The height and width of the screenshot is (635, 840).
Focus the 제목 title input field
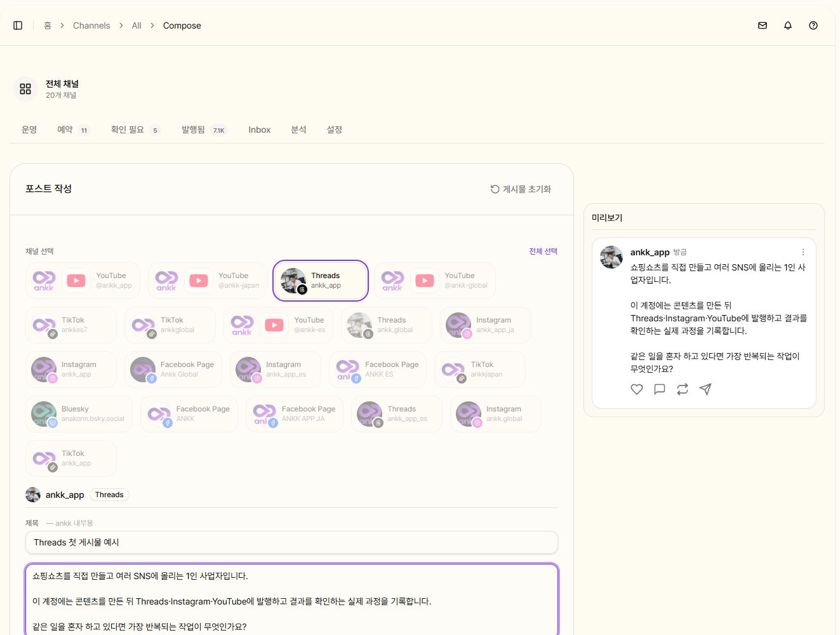click(x=291, y=542)
